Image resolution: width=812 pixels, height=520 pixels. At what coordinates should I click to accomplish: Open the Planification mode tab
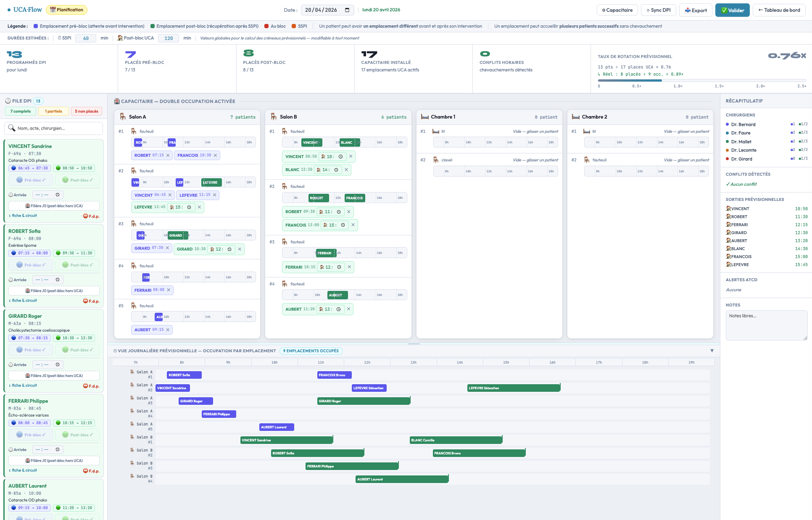(x=67, y=10)
